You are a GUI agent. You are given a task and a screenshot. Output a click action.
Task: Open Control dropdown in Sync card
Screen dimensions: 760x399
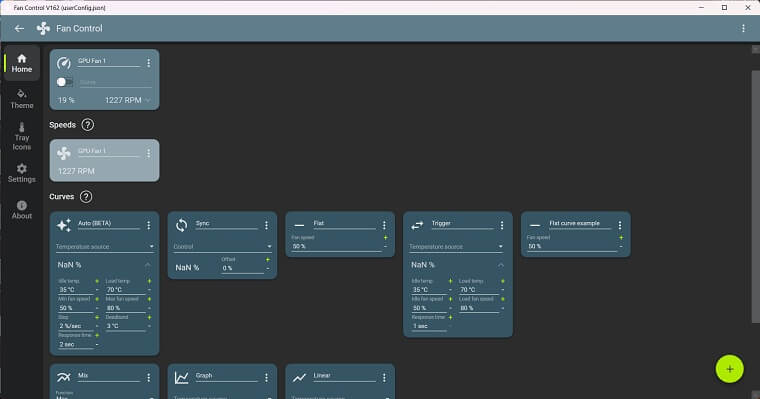pyautogui.click(x=222, y=247)
